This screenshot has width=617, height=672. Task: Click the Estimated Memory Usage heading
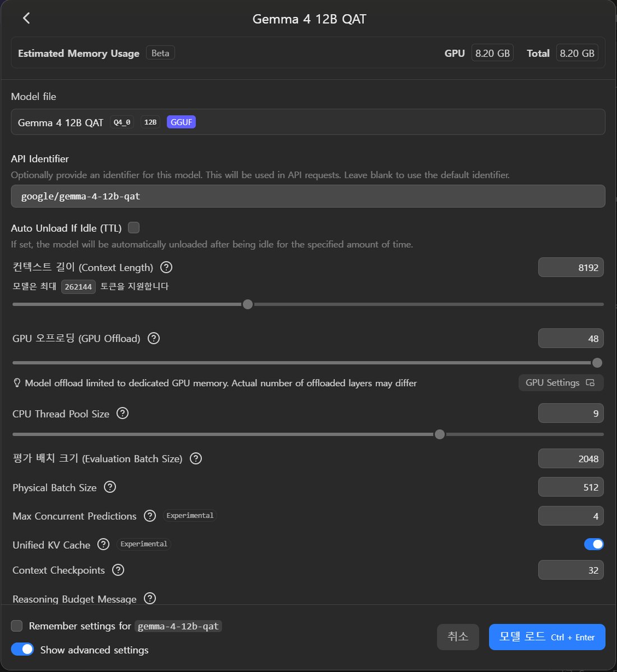pos(79,53)
